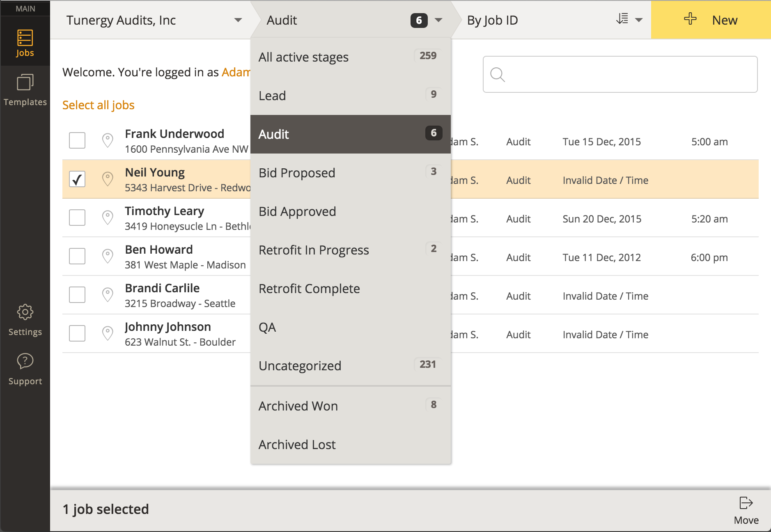Select the Uncategorized stage
Viewport: 771px width, 532px height.
[351, 366]
